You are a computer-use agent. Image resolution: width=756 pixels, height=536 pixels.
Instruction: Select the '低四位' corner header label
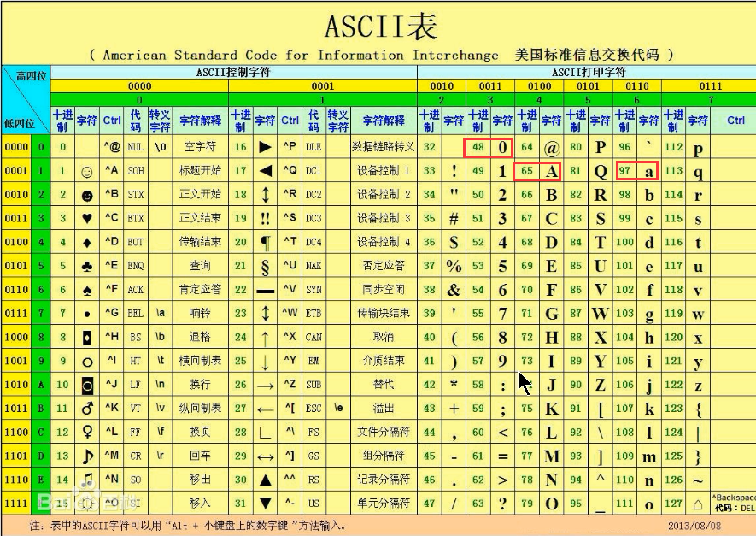tap(20, 123)
